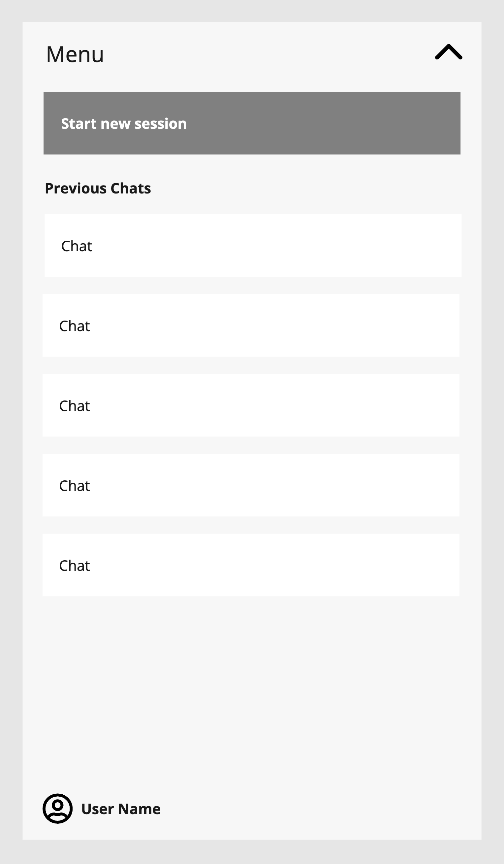Click the Previous Chats heading
504x864 pixels.
point(98,188)
